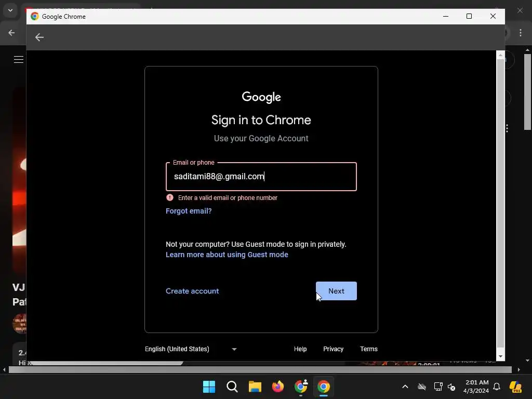Open the clock showing 2:01 AM
Viewport: 532px width, 399px height.
[x=476, y=387]
